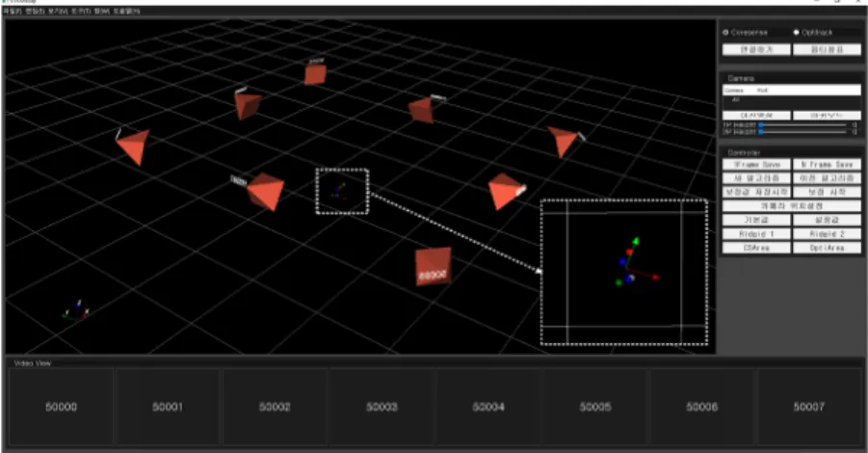
Task: Open the 편집(E) menu
Action: 35,11
